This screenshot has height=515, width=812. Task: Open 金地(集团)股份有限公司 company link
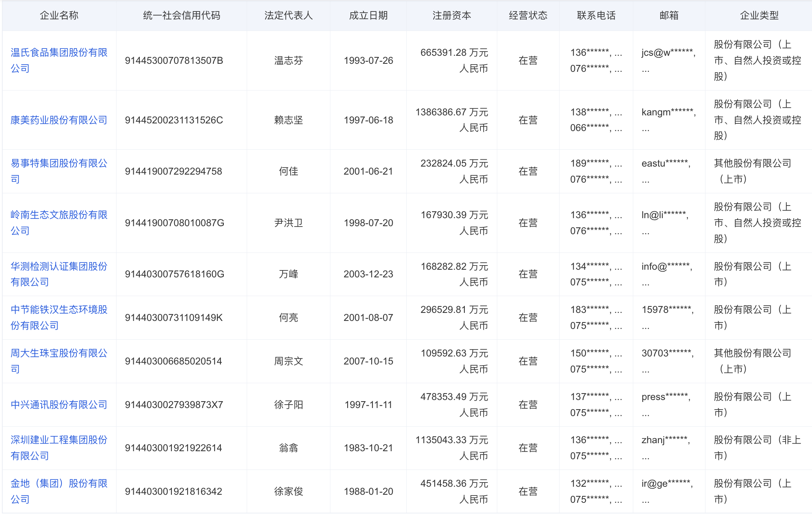(59, 491)
